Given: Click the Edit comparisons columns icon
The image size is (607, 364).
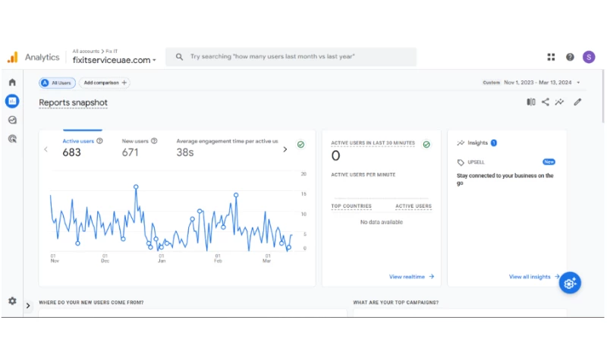Looking at the screenshot, I should pos(531,102).
